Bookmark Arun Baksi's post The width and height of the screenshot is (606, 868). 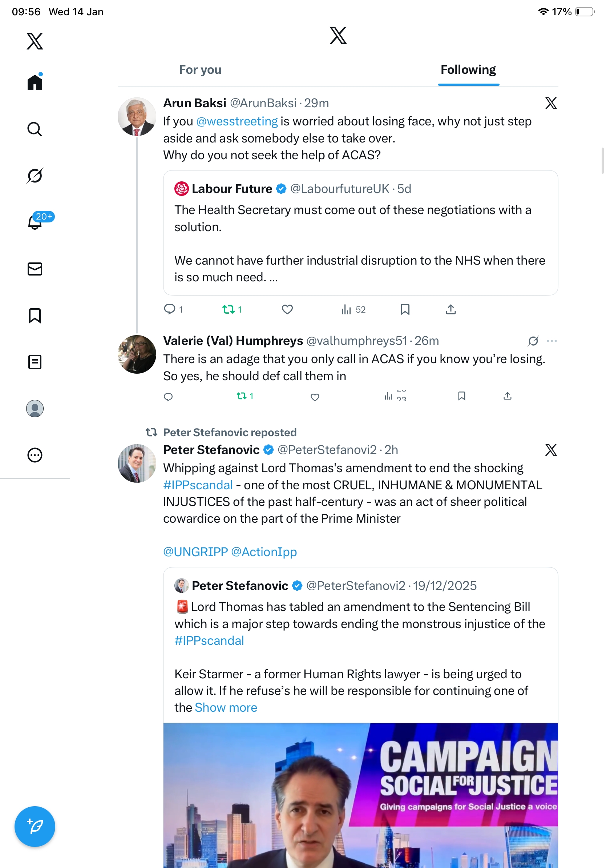pyautogui.click(x=405, y=310)
